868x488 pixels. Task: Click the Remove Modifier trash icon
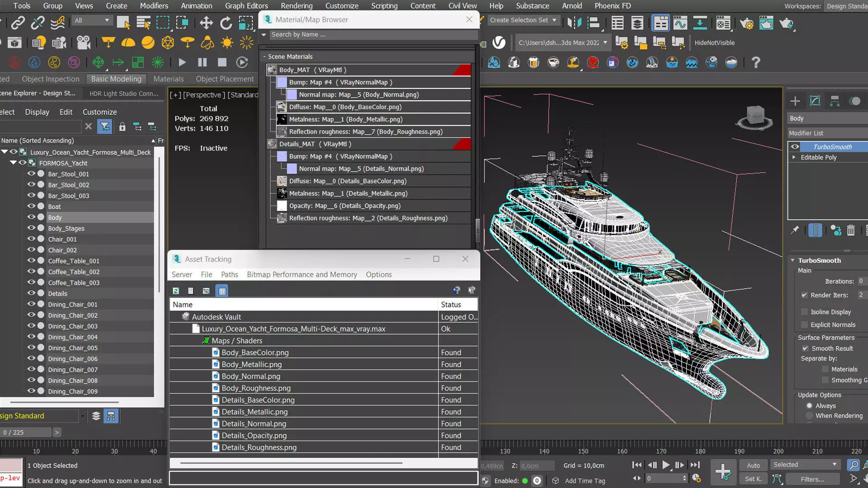(x=851, y=230)
